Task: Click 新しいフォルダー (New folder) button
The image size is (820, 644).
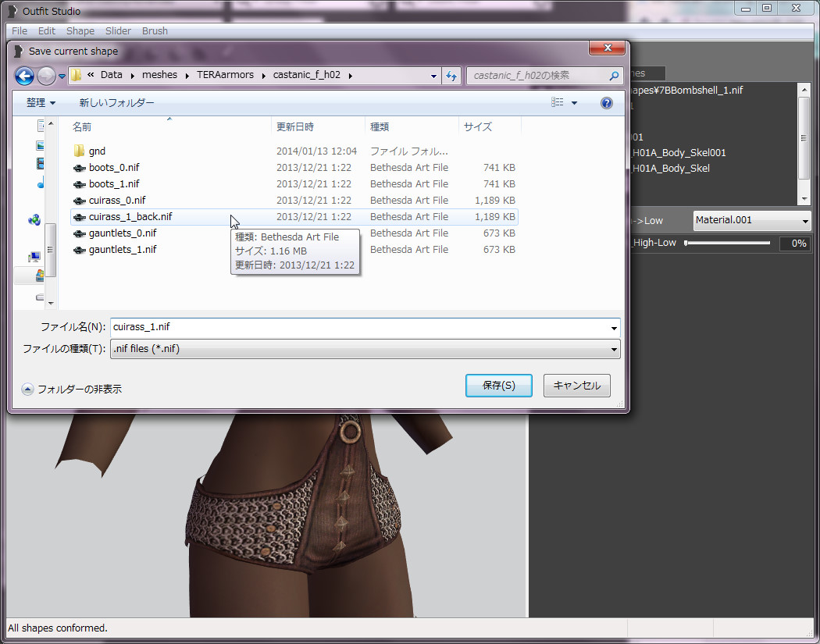Action: point(116,103)
